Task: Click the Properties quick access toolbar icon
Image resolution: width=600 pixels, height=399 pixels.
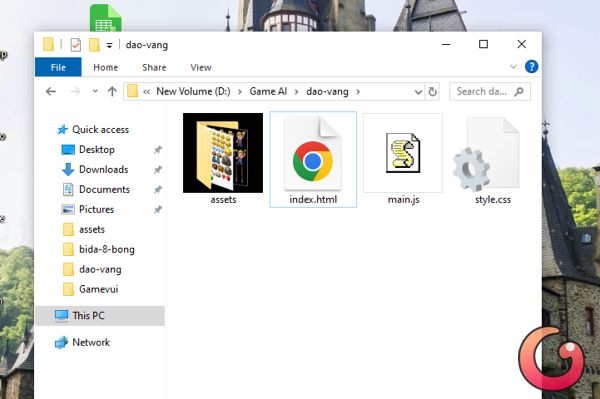Action: point(76,45)
